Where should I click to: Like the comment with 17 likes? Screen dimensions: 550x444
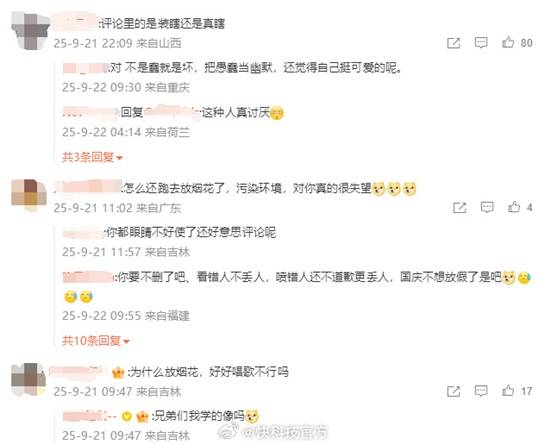(x=508, y=391)
